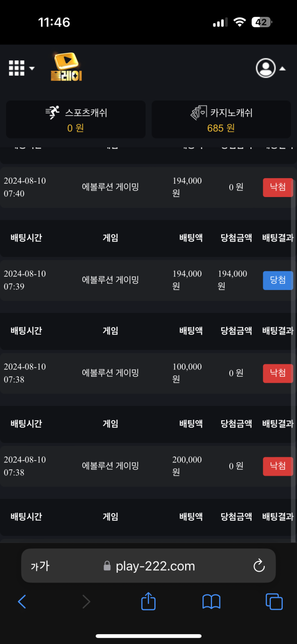
Task: Open the Safari share icon
Action: click(148, 601)
